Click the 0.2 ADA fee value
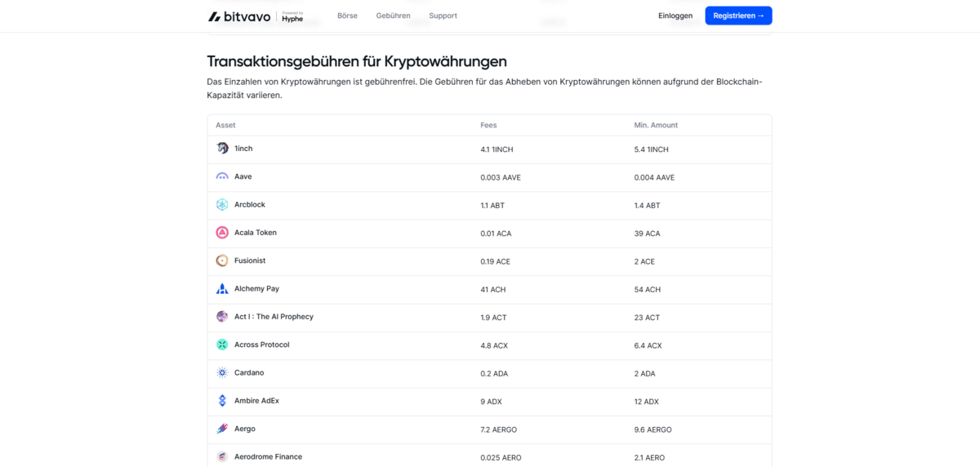980x467 pixels. (x=494, y=374)
